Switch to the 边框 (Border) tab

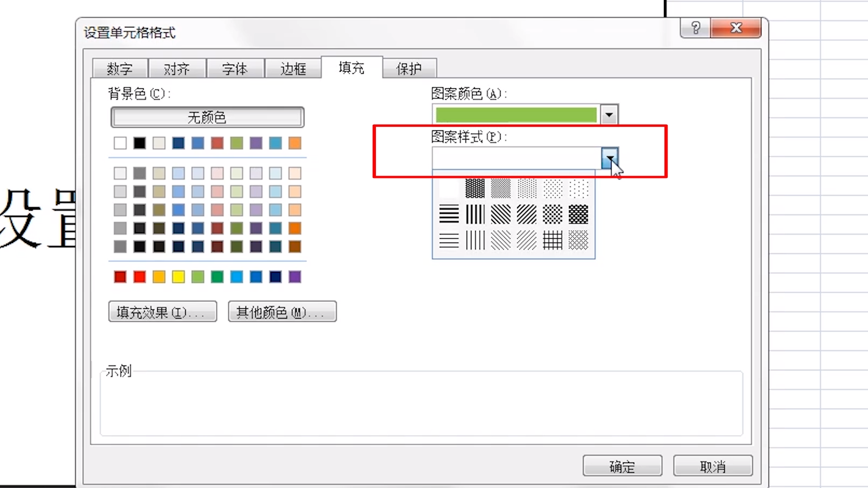(x=294, y=68)
